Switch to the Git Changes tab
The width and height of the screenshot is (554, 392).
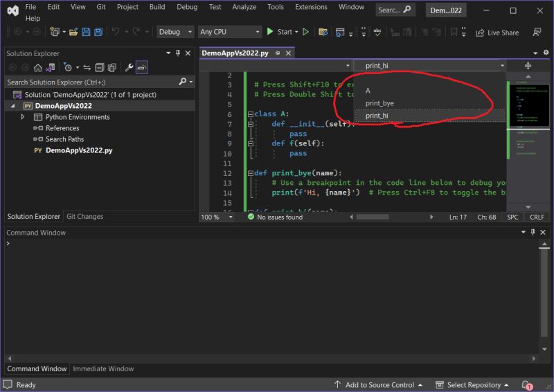pyautogui.click(x=84, y=217)
